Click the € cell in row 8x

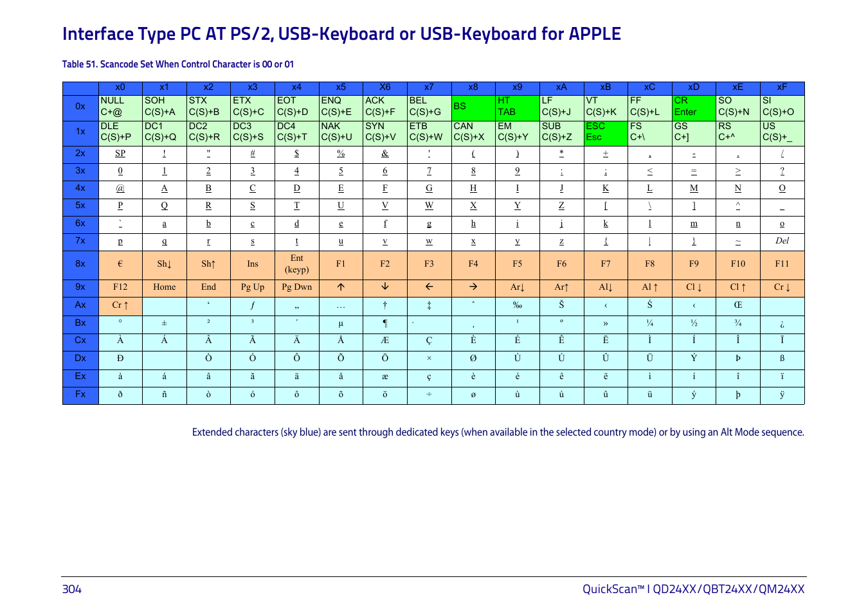click(x=120, y=265)
